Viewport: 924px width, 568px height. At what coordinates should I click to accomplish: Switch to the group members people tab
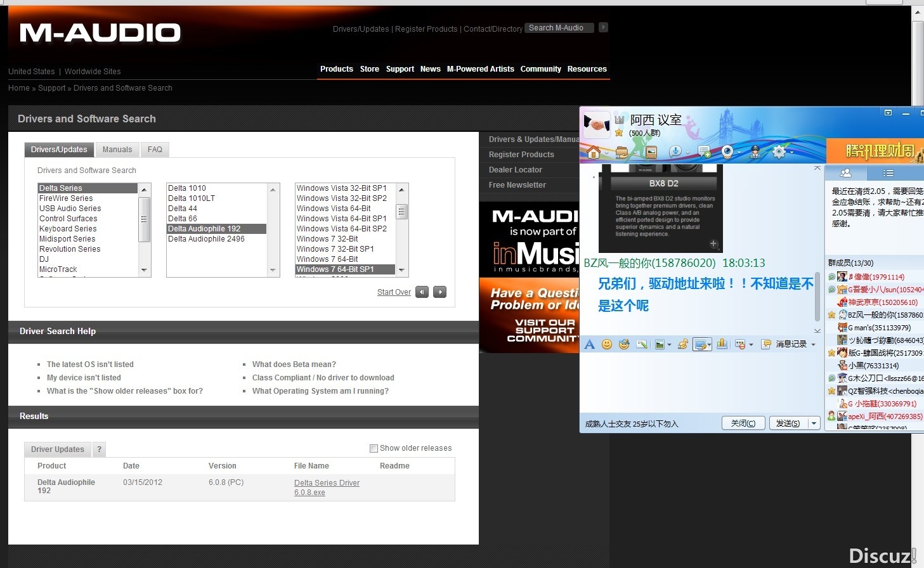845,173
